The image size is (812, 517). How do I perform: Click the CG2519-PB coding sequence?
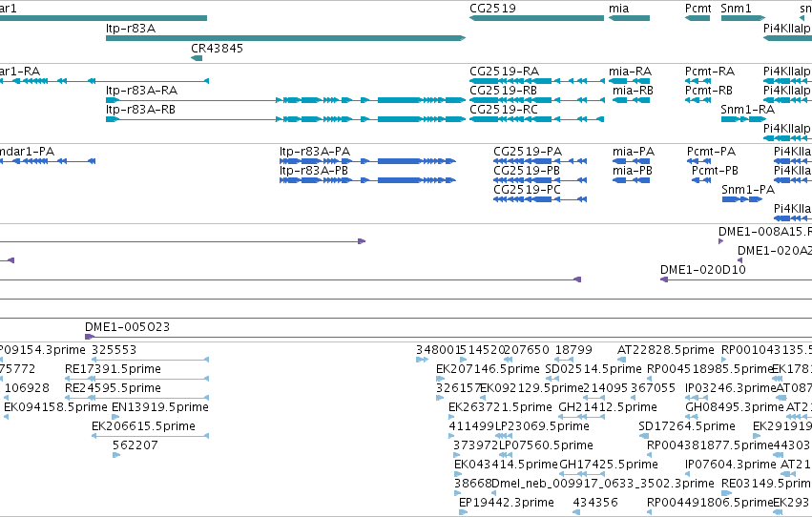pyautogui.click(x=540, y=180)
